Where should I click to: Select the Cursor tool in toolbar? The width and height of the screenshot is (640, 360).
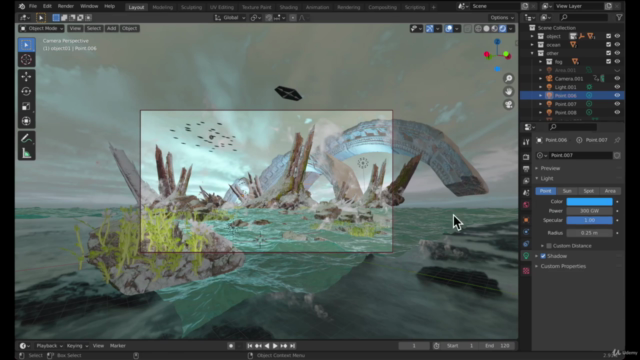(26, 60)
